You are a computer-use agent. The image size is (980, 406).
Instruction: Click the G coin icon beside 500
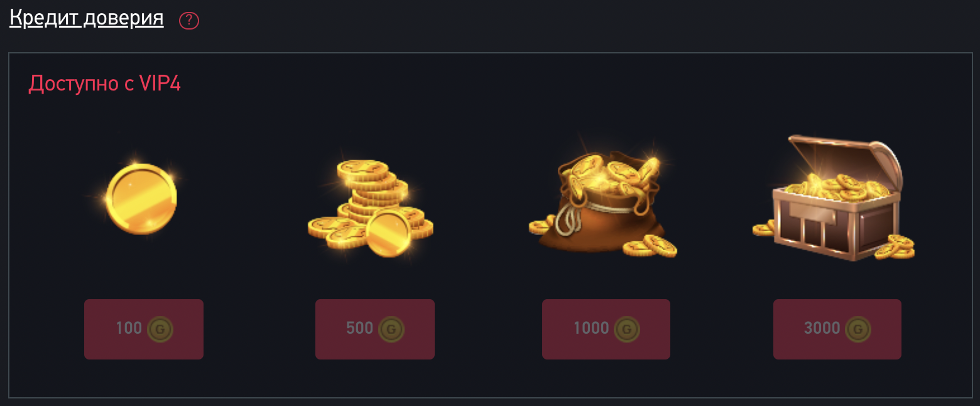[x=391, y=329]
